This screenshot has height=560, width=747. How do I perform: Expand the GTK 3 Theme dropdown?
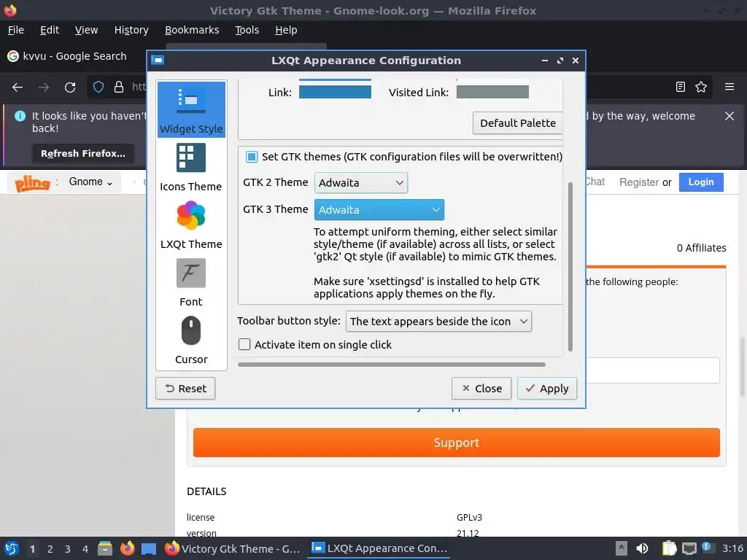point(379,210)
